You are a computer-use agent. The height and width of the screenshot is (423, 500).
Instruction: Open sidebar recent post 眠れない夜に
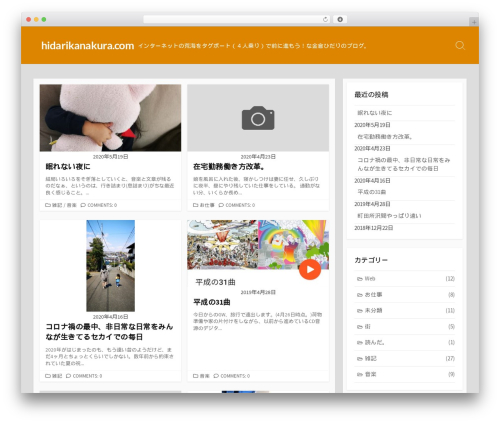[374, 113]
